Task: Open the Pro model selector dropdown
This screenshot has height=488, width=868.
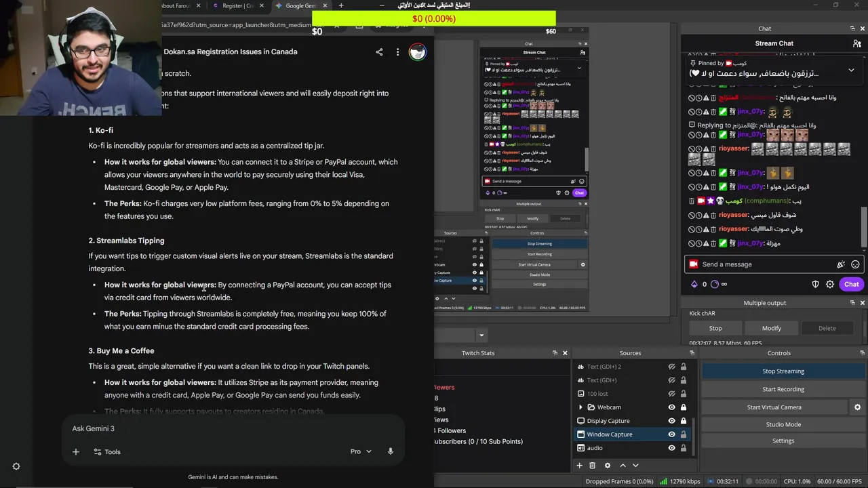Action: [x=361, y=451]
